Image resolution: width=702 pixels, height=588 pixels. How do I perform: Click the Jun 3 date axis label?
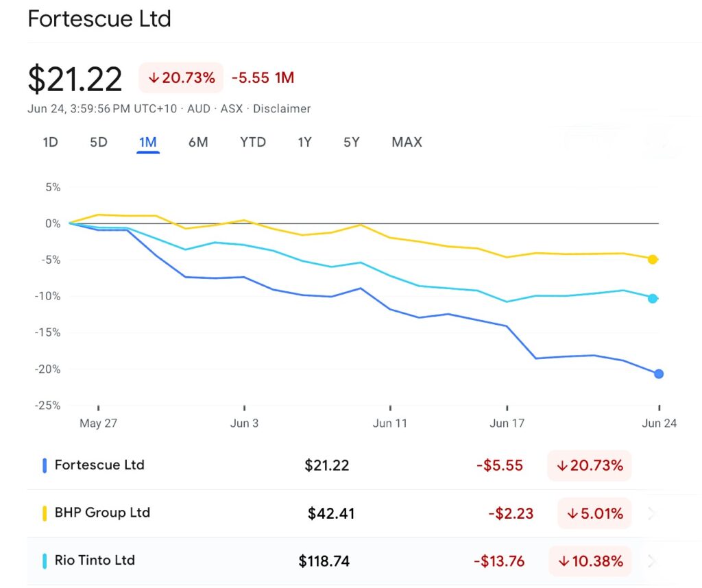pyautogui.click(x=245, y=424)
